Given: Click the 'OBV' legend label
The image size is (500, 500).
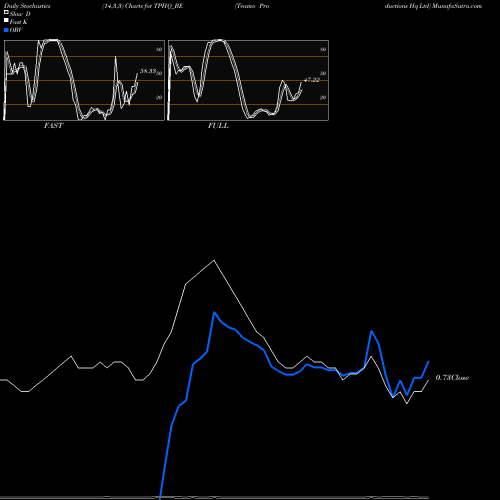Looking at the screenshot, I should pos(16,30).
